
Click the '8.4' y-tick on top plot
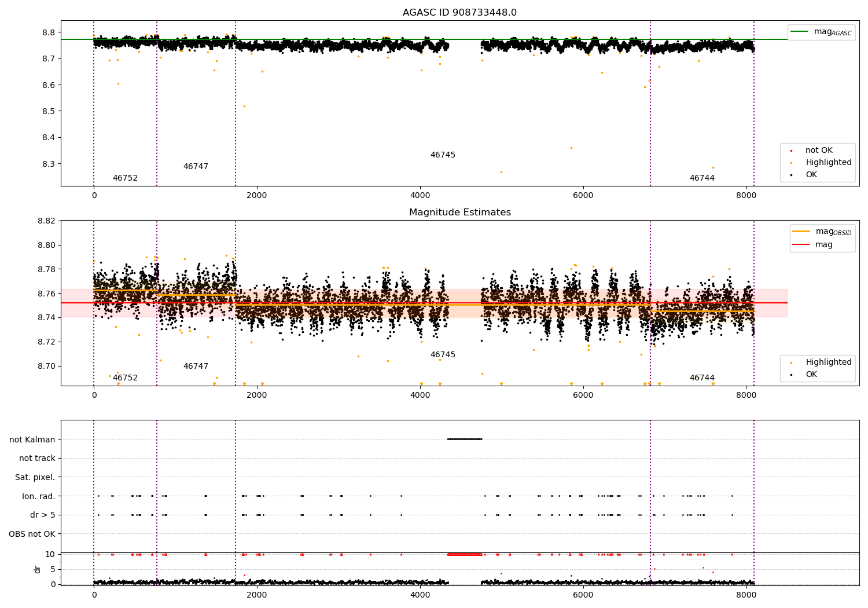tap(49, 138)
